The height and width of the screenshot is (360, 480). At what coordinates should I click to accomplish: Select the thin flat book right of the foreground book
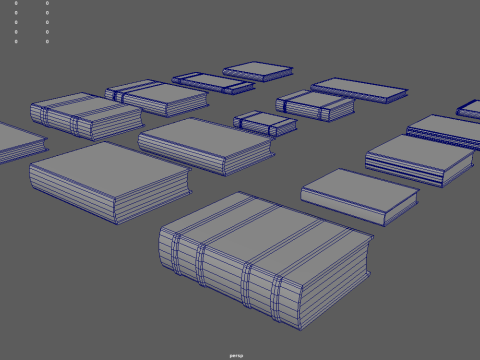[x=360, y=197]
